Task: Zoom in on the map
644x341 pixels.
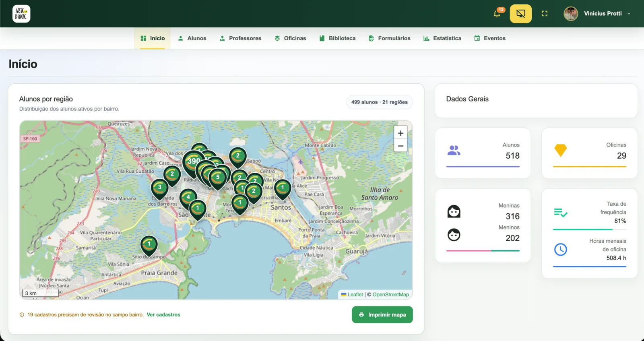Action: pos(400,133)
